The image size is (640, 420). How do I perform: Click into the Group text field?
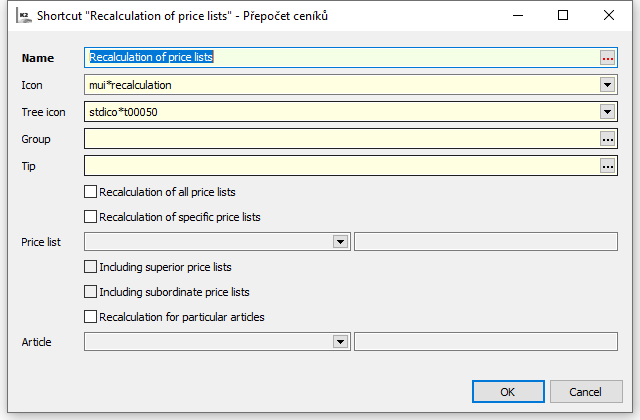click(340, 139)
